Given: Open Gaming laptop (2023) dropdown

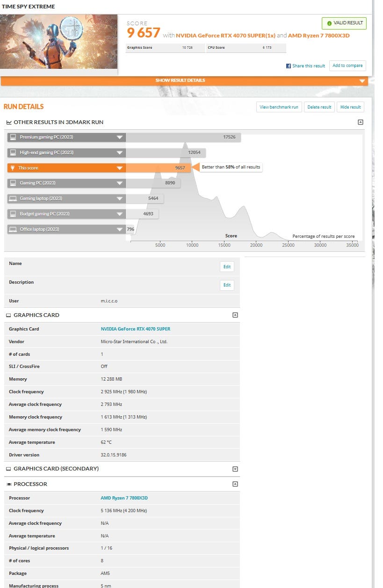Looking at the screenshot, I should 120,198.
